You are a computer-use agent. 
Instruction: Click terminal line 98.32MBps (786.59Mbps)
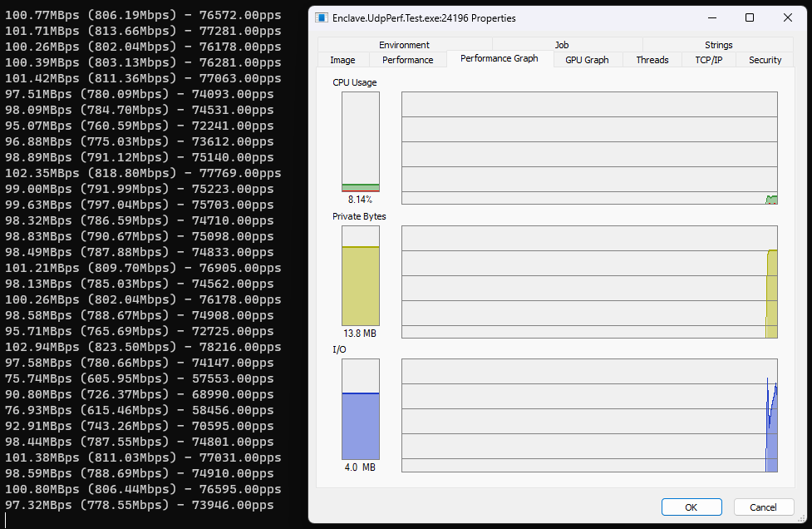point(140,220)
